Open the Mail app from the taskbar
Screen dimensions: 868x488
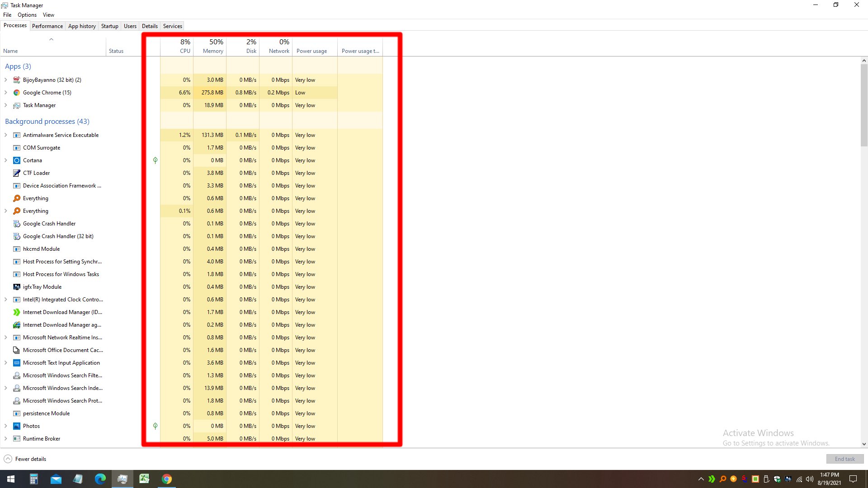[56, 479]
